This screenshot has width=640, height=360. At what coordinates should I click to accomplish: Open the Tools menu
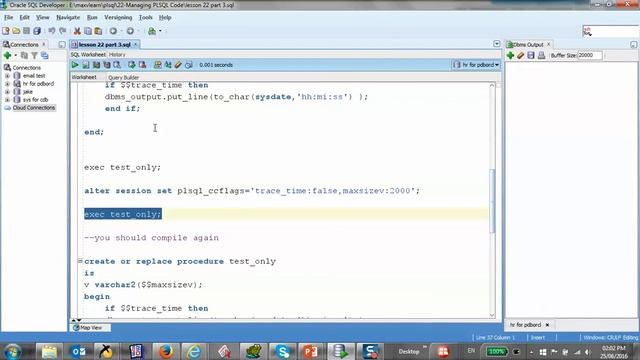[145, 18]
